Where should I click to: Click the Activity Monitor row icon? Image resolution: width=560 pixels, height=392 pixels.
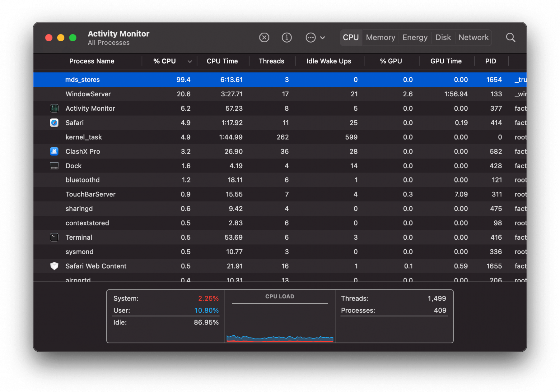[54, 108]
